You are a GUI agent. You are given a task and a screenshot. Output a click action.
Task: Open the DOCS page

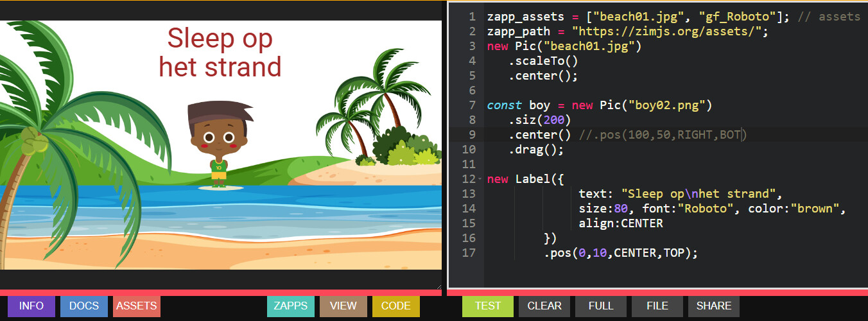pyautogui.click(x=84, y=306)
